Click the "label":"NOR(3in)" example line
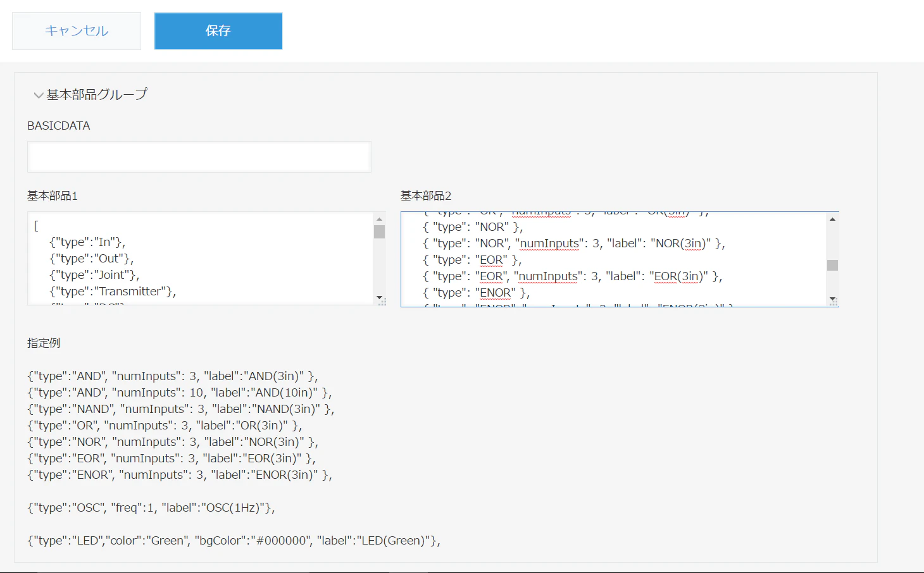Viewport: 924px width, 573px height. (173, 442)
